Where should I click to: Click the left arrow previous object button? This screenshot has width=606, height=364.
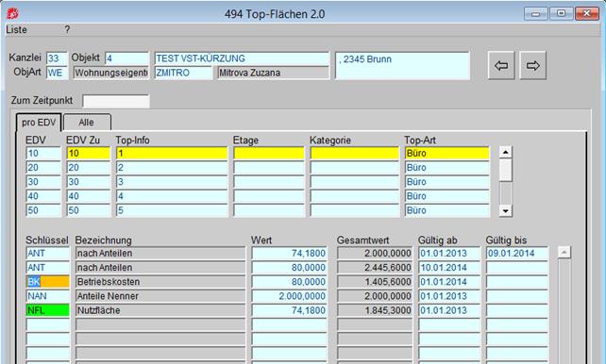click(x=501, y=66)
